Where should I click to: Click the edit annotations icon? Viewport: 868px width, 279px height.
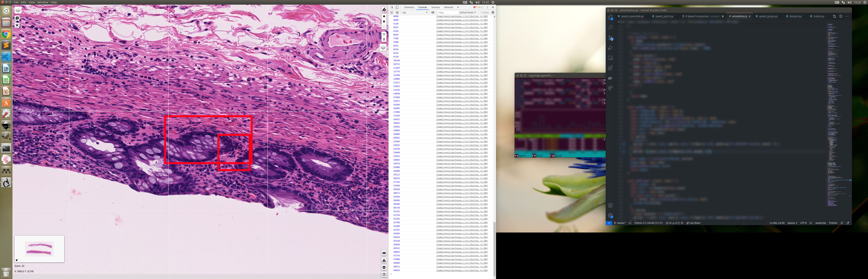point(384,34)
